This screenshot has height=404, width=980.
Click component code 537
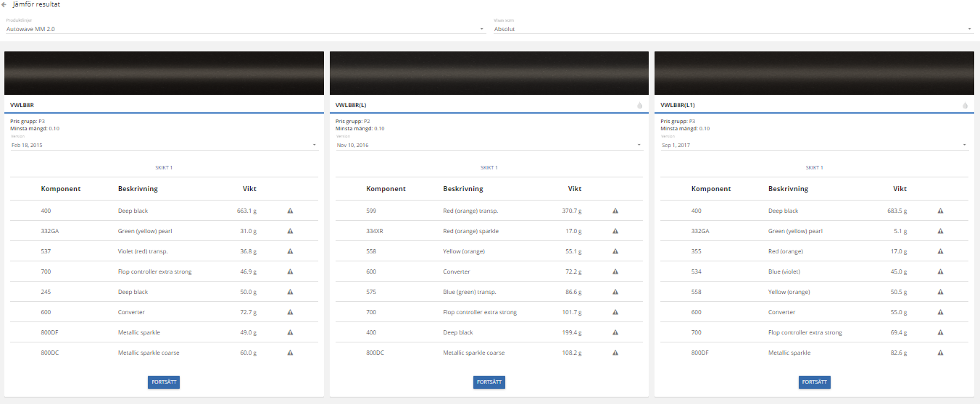pyautogui.click(x=46, y=251)
